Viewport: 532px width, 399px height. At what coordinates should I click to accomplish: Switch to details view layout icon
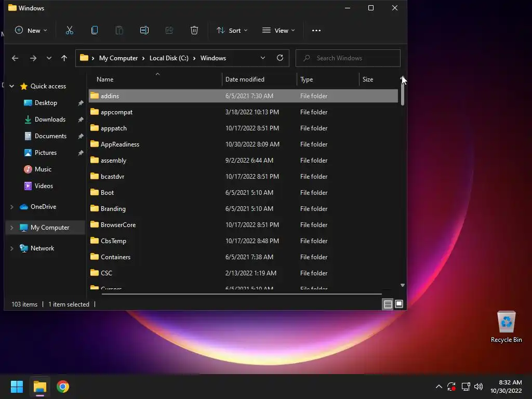(x=388, y=304)
